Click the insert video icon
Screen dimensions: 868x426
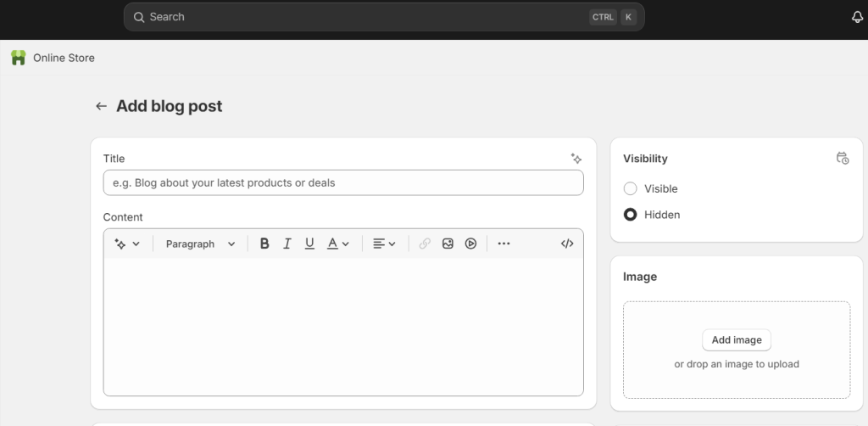470,244
